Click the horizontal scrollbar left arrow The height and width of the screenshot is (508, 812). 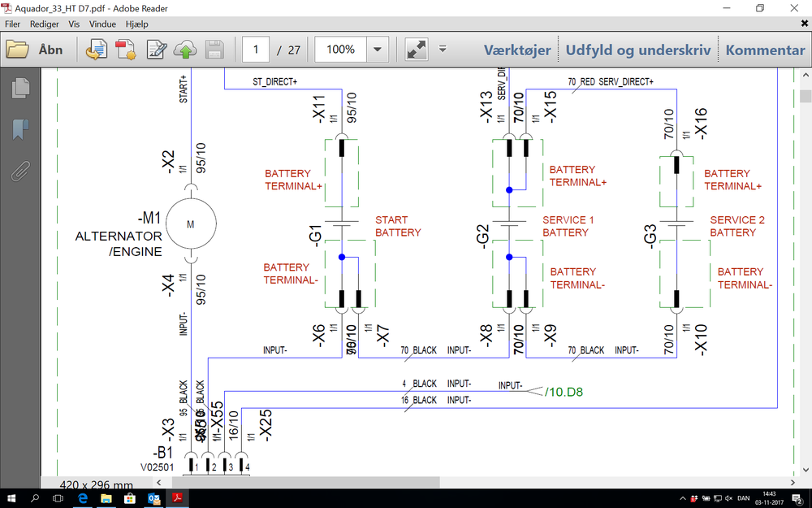click(x=159, y=482)
